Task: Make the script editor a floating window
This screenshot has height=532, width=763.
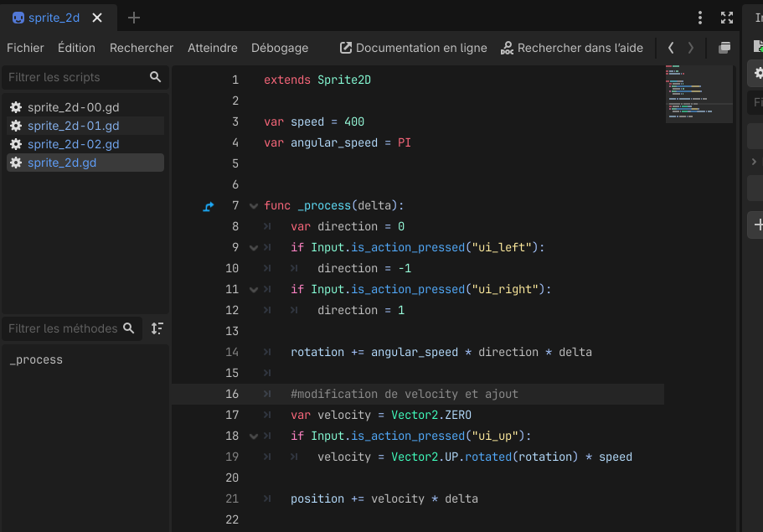Action: (x=724, y=48)
